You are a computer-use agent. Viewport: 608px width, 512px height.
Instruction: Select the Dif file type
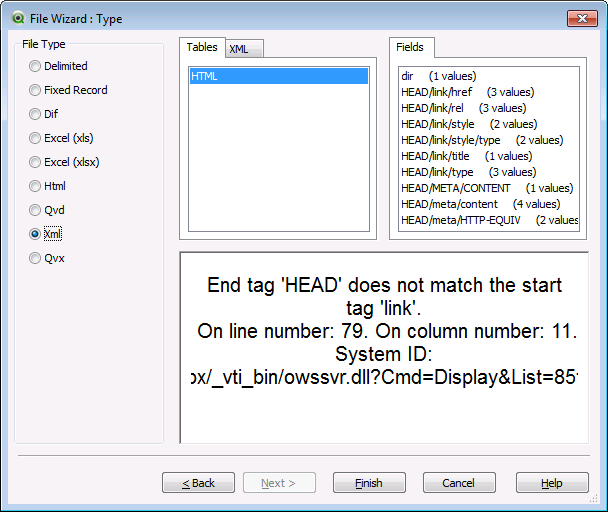[43, 114]
